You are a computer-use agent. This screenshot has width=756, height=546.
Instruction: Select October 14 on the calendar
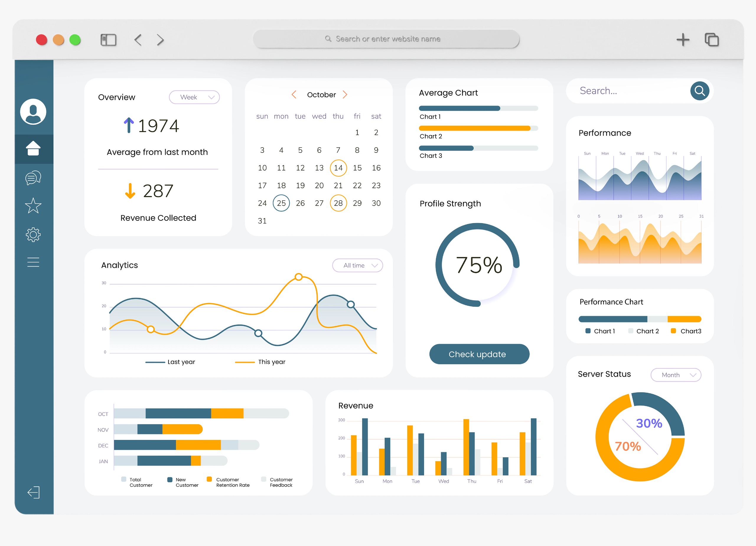338,168
